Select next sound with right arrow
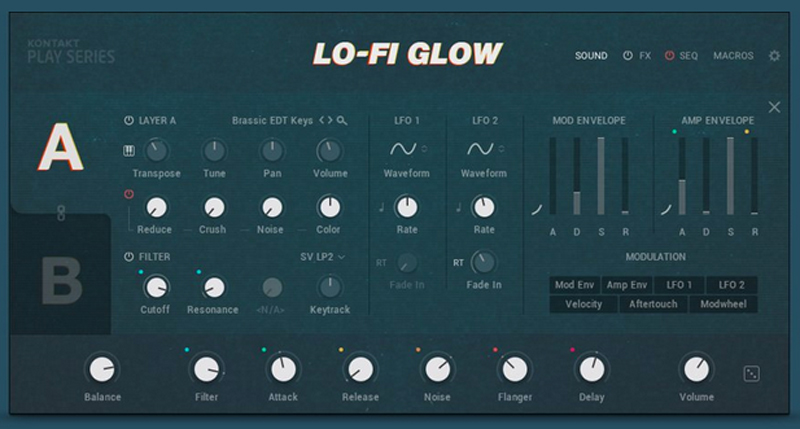This screenshot has height=429, width=800. click(x=330, y=120)
